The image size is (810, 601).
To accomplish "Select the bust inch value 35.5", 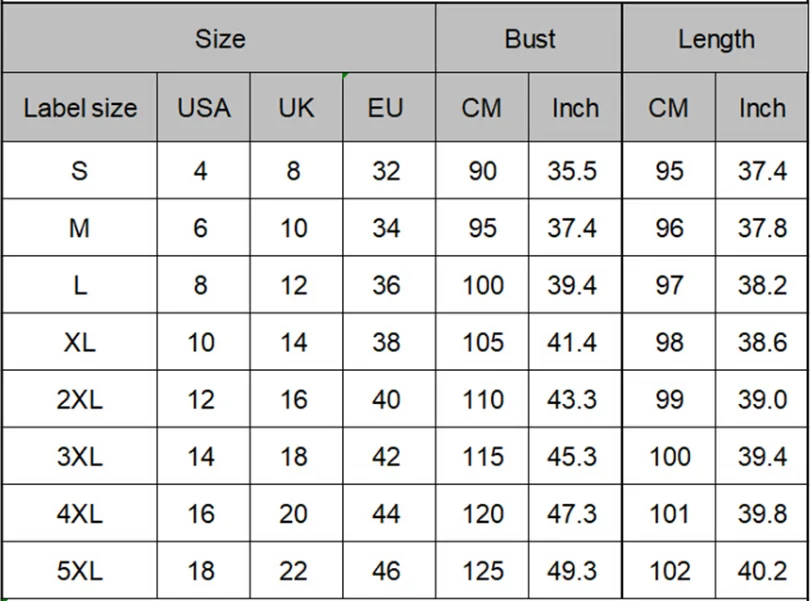I will click(x=572, y=171).
